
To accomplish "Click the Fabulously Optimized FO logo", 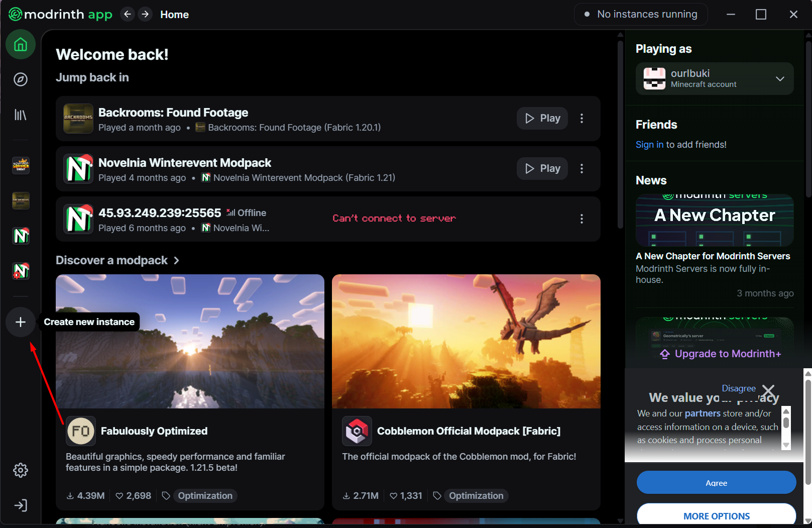I will tap(81, 431).
